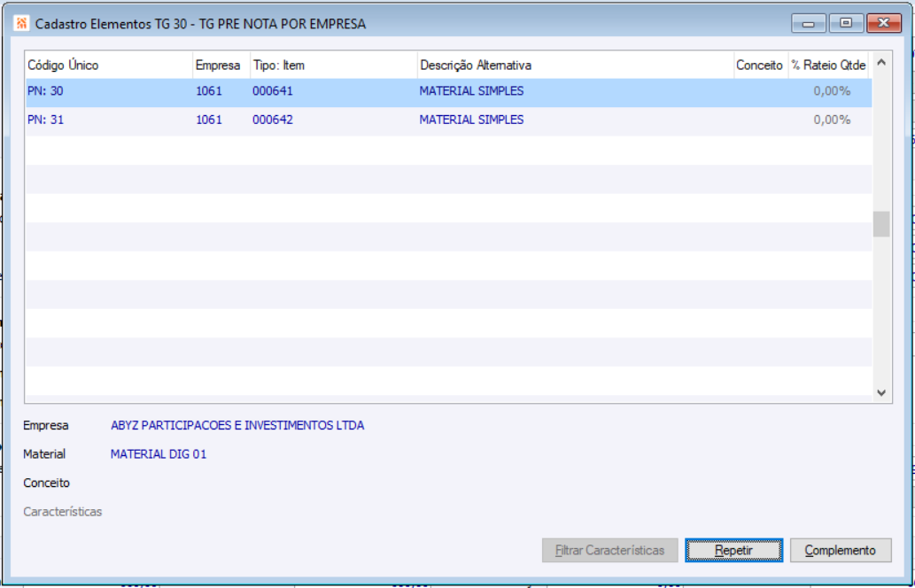Screen dimensions: 915x588
Task: Click the % Rateio Qtde column header
Action: (x=828, y=66)
